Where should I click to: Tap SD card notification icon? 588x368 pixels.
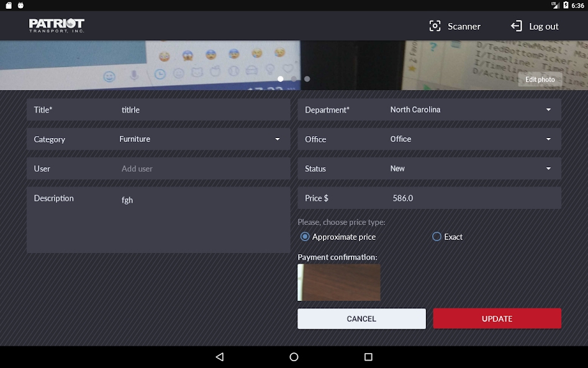click(x=9, y=5)
